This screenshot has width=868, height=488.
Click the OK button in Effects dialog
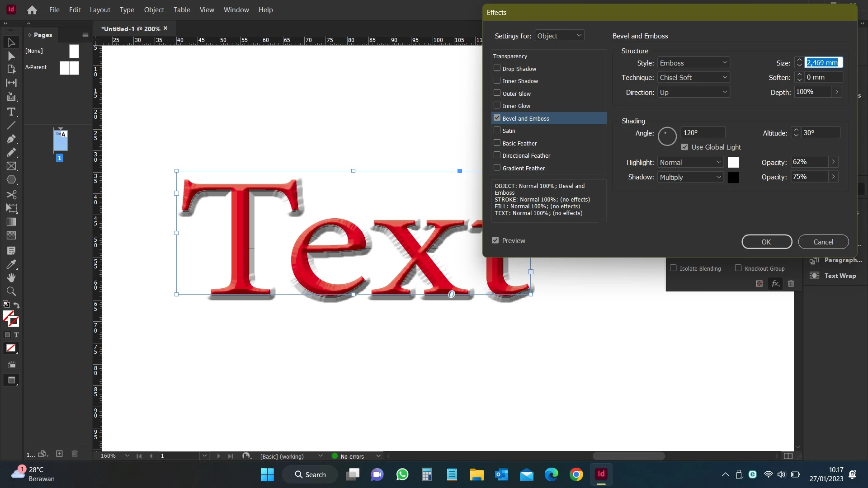click(766, 242)
